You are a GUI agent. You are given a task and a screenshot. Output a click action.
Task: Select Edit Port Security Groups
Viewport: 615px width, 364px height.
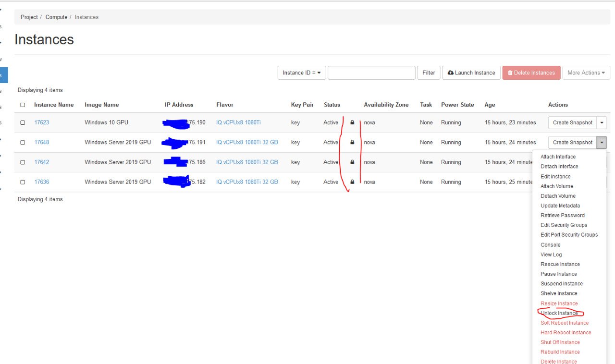[569, 235]
